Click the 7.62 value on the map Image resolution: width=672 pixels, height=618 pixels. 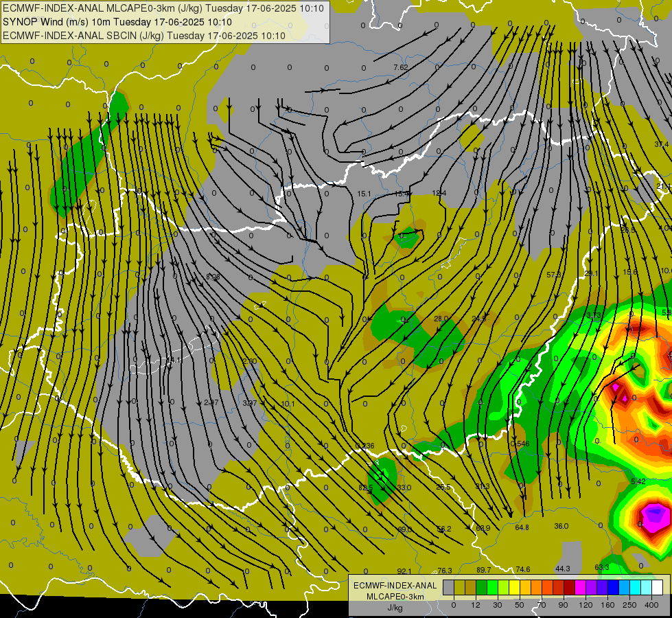coord(401,67)
